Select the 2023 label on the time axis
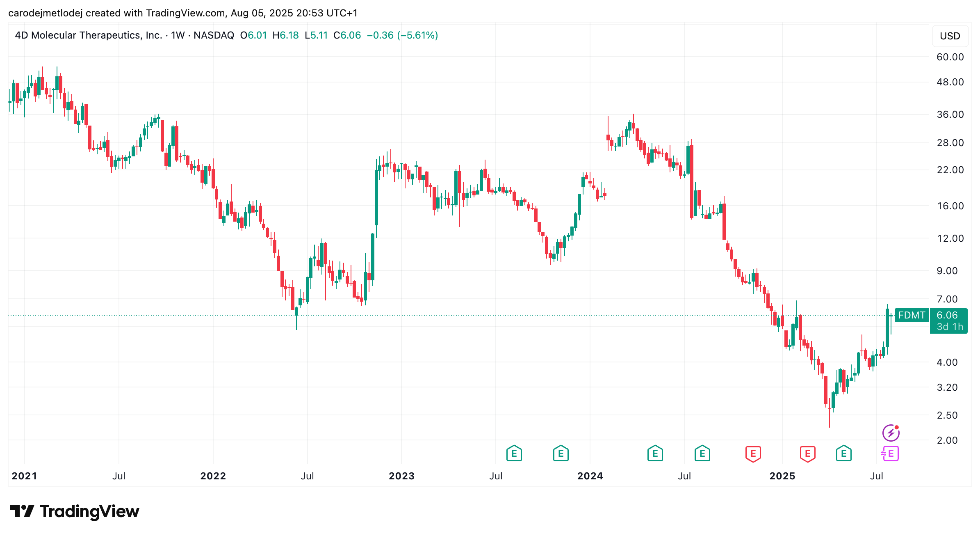Image resolution: width=980 pixels, height=536 pixels. coord(401,476)
